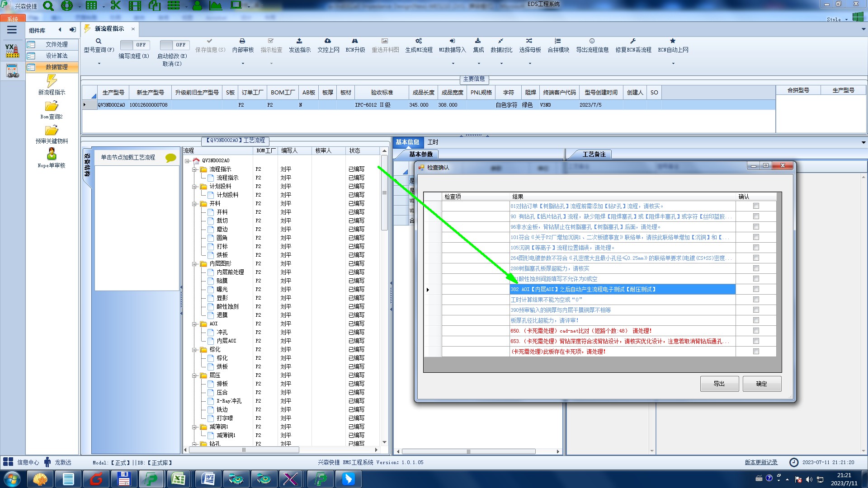Collapse the 内层图形 tree folder
The width and height of the screenshot is (868, 488).
coord(194,264)
